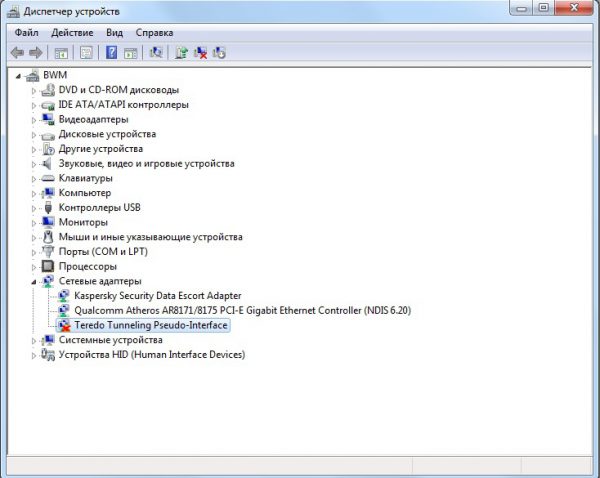The image size is (600, 478).
Task: Click the USB plug icon of Контроллеры USB
Action: pos(48,207)
